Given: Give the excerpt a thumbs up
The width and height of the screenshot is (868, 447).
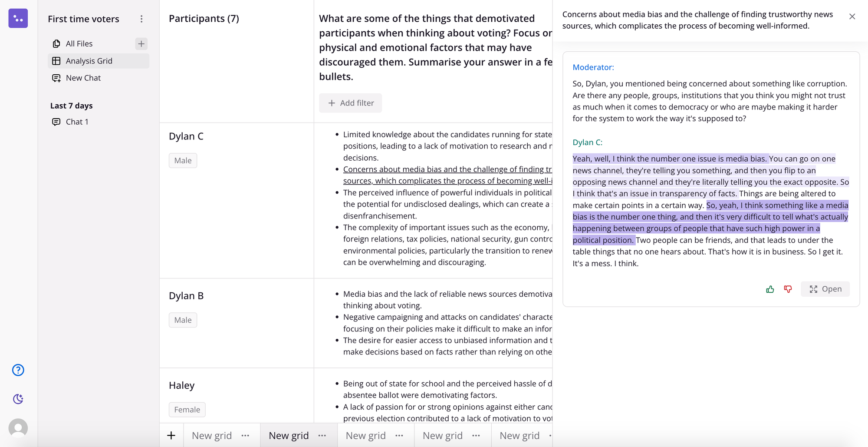Looking at the screenshot, I should pos(770,289).
